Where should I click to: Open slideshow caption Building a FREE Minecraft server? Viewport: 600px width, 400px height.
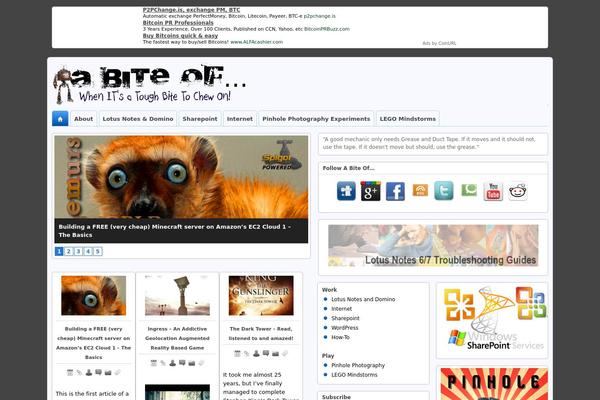click(x=174, y=231)
